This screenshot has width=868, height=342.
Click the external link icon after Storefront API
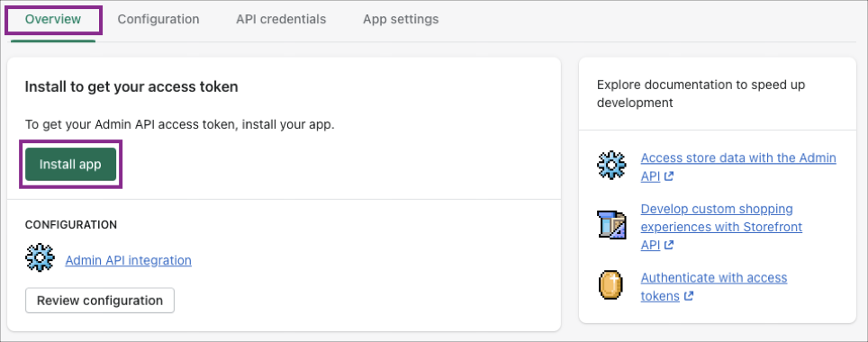pyautogui.click(x=669, y=245)
